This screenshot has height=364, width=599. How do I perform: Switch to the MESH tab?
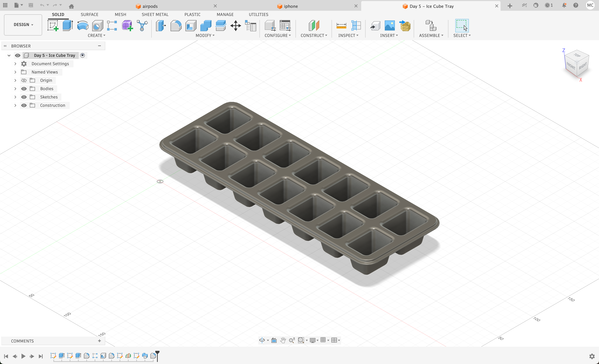click(x=120, y=14)
